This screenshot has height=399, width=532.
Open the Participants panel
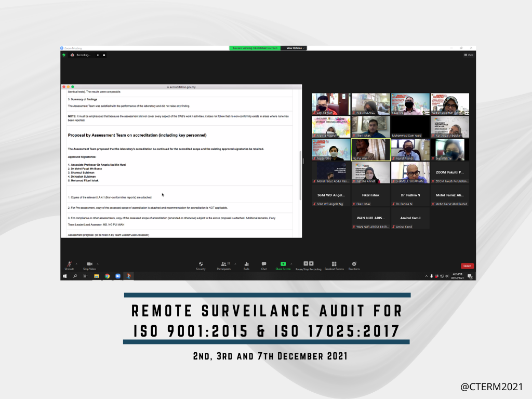[x=223, y=264]
